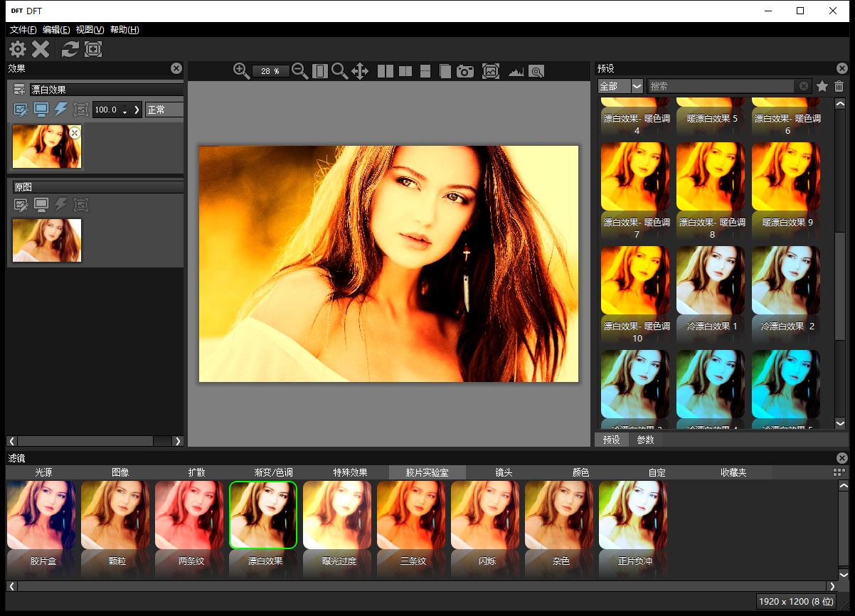Delete preset using the trash icon

click(x=839, y=86)
